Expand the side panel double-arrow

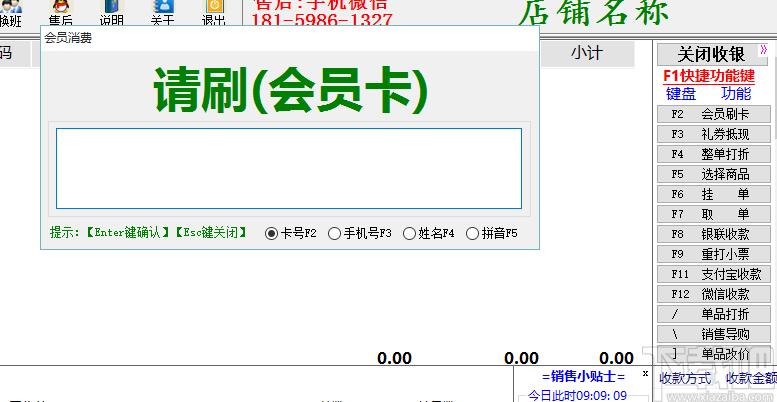coord(764,49)
